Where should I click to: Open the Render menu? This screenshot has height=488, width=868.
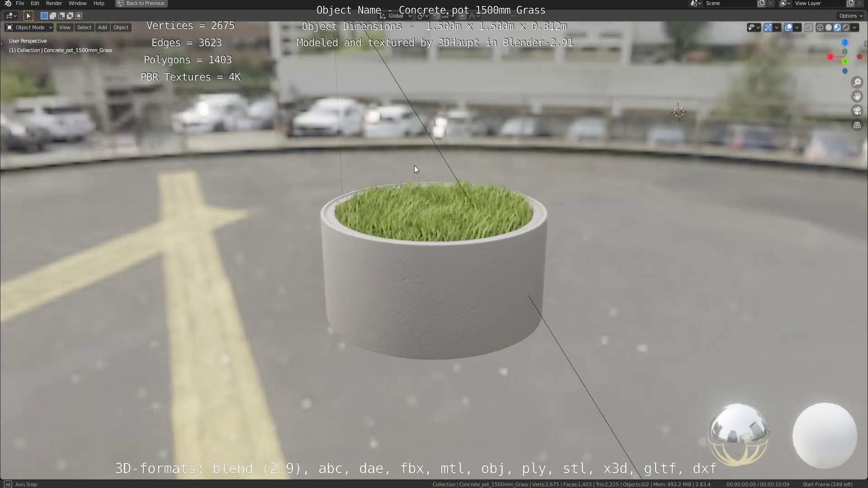54,3
